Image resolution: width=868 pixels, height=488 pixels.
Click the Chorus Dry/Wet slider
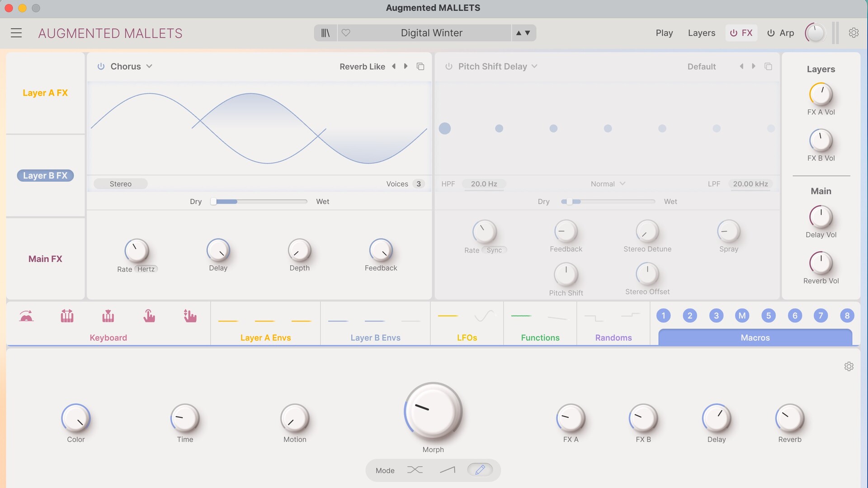pos(260,202)
